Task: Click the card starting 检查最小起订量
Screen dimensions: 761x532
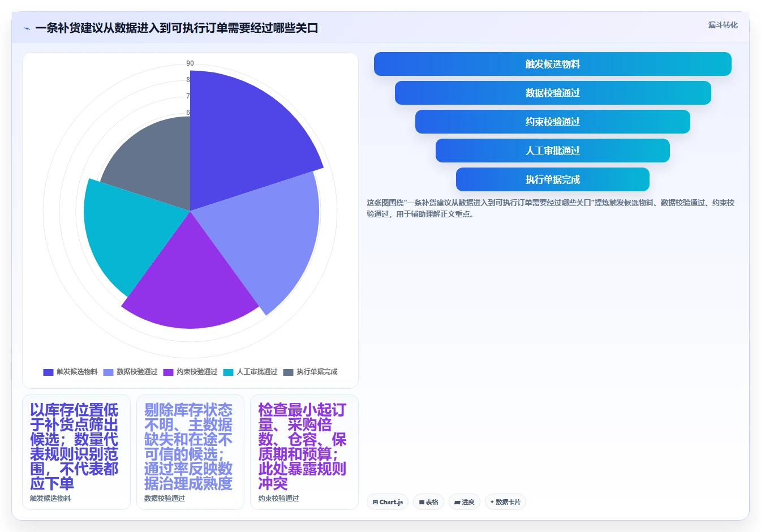Action: [x=304, y=452]
